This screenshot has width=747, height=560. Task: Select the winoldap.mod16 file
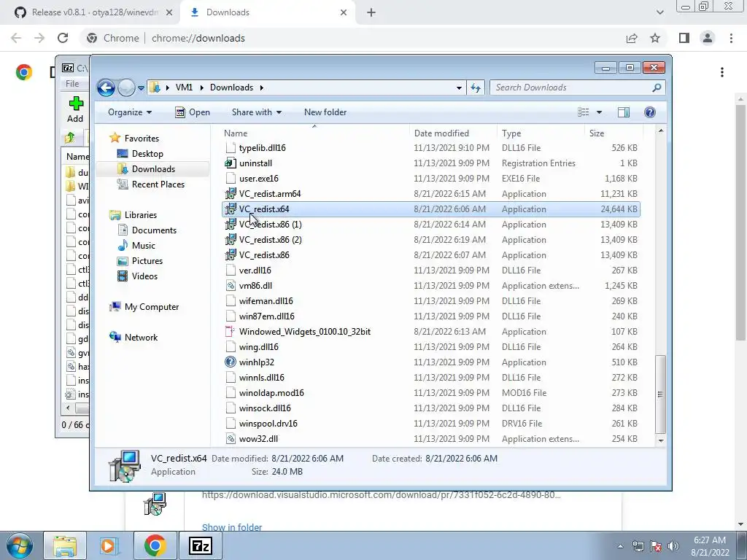pyautogui.click(x=271, y=393)
